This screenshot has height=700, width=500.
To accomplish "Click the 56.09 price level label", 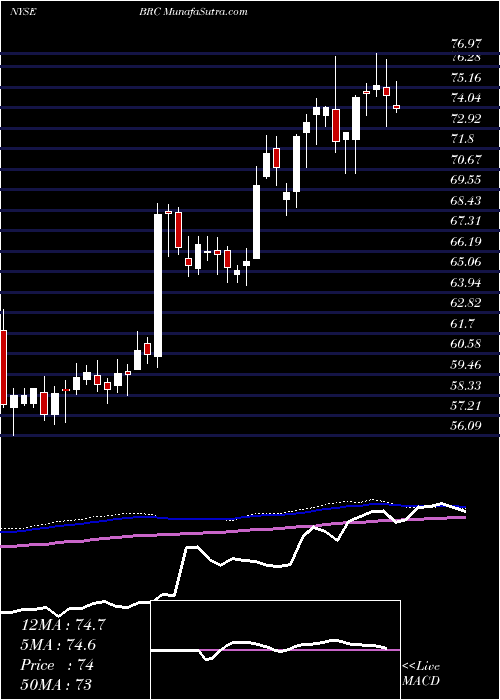I will click(x=467, y=425).
